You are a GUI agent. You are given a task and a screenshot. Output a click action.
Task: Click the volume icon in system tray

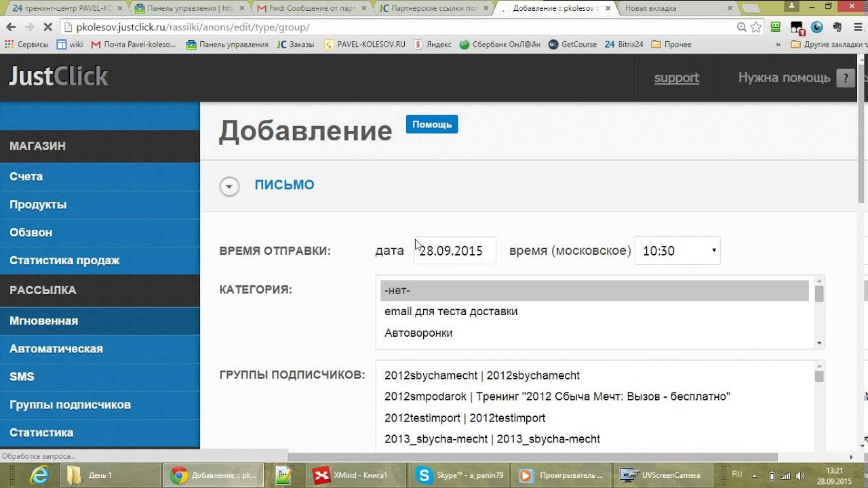pos(800,475)
